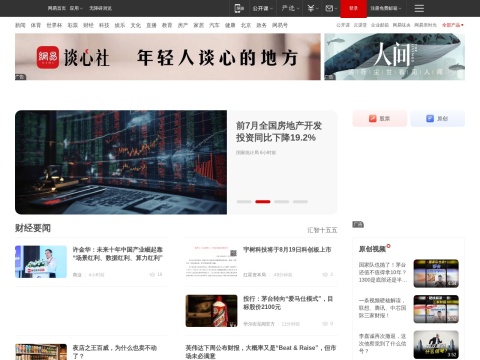
Task: Open the 宇树科技 document thumbnail
Action: point(212,262)
